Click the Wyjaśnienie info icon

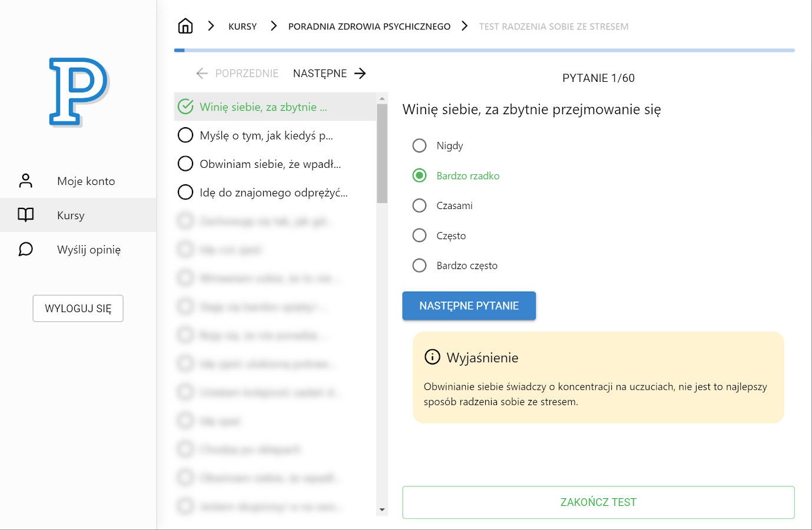pyautogui.click(x=432, y=357)
